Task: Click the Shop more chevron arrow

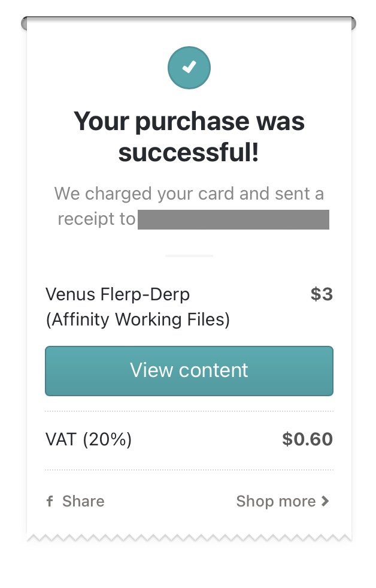Action: (325, 501)
